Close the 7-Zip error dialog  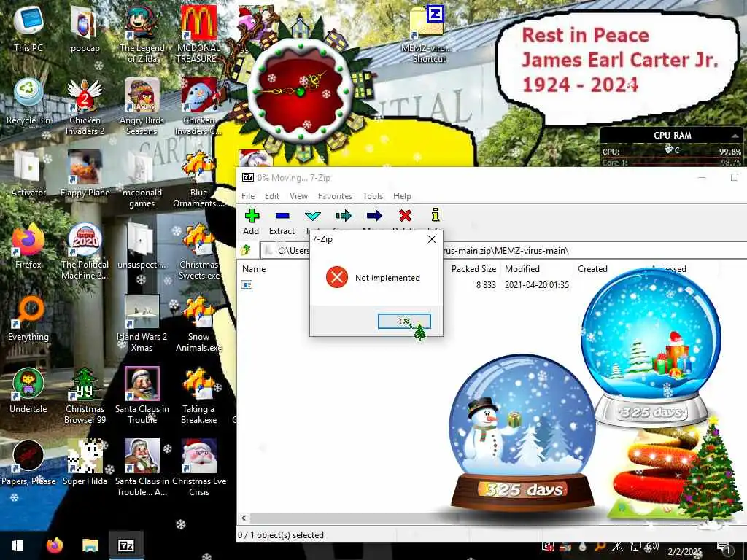click(x=432, y=239)
